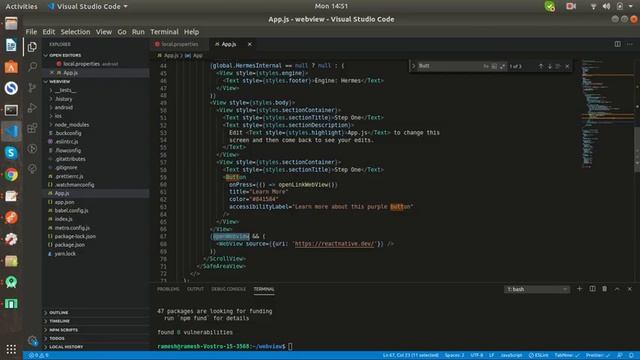640x360 pixels.
Task: Open the Source Control view
Action: point(32,87)
